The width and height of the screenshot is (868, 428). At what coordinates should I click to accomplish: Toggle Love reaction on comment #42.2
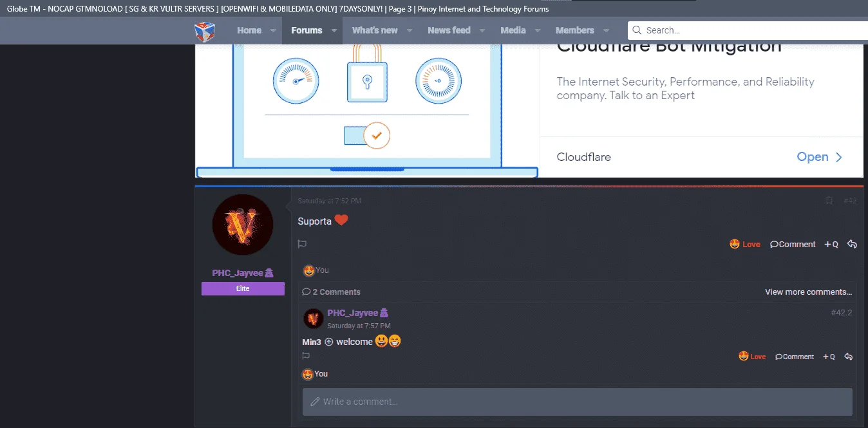(x=752, y=357)
